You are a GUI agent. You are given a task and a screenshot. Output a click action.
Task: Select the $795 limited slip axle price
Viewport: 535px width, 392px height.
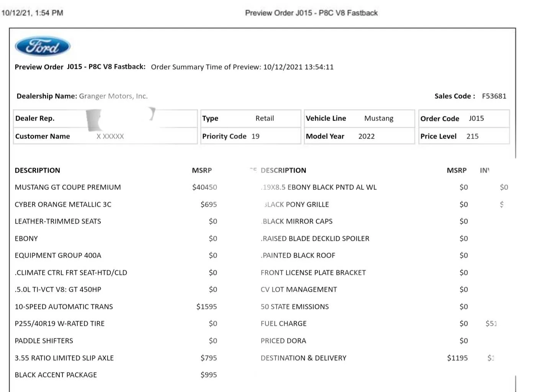(209, 358)
